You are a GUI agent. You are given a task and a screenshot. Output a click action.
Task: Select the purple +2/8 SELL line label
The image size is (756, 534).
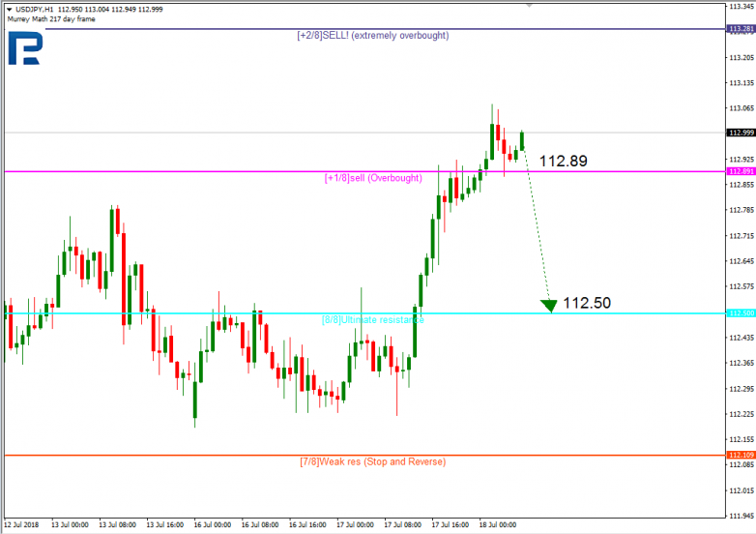(373, 35)
